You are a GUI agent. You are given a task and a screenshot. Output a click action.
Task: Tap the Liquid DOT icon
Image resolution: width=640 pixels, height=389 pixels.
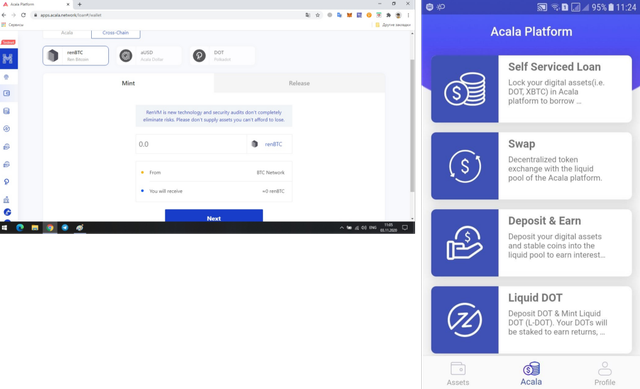click(464, 320)
